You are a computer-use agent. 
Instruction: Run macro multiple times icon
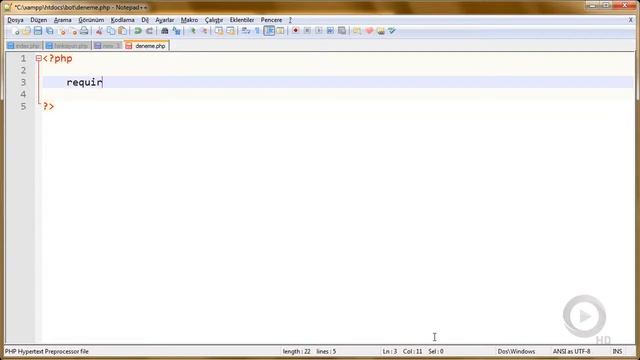tap(330, 31)
